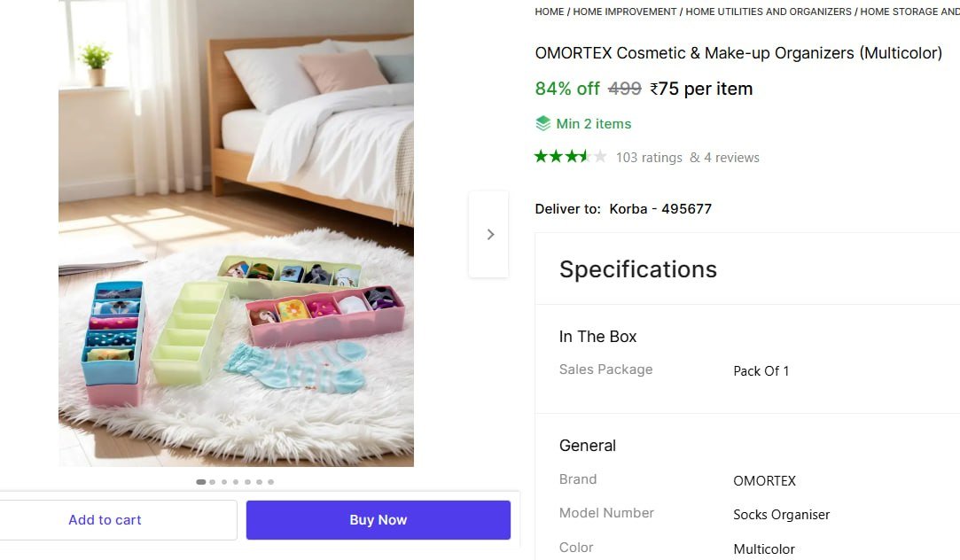The width and height of the screenshot is (960, 560).
Task: Click the socks organizer product image
Action: click(236, 233)
